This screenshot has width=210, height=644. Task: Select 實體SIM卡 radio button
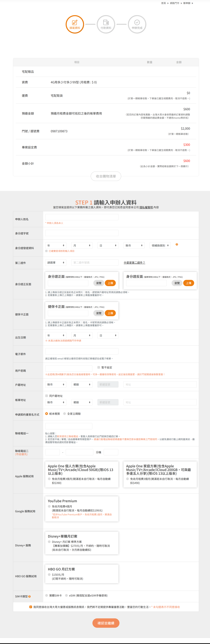(47, 595)
